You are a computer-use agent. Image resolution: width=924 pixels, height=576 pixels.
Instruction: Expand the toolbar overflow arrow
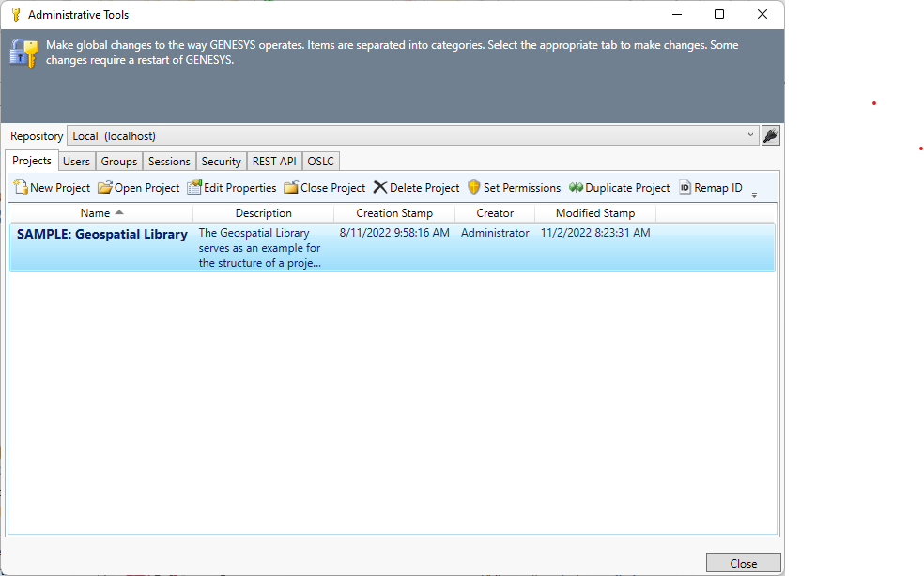click(754, 195)
